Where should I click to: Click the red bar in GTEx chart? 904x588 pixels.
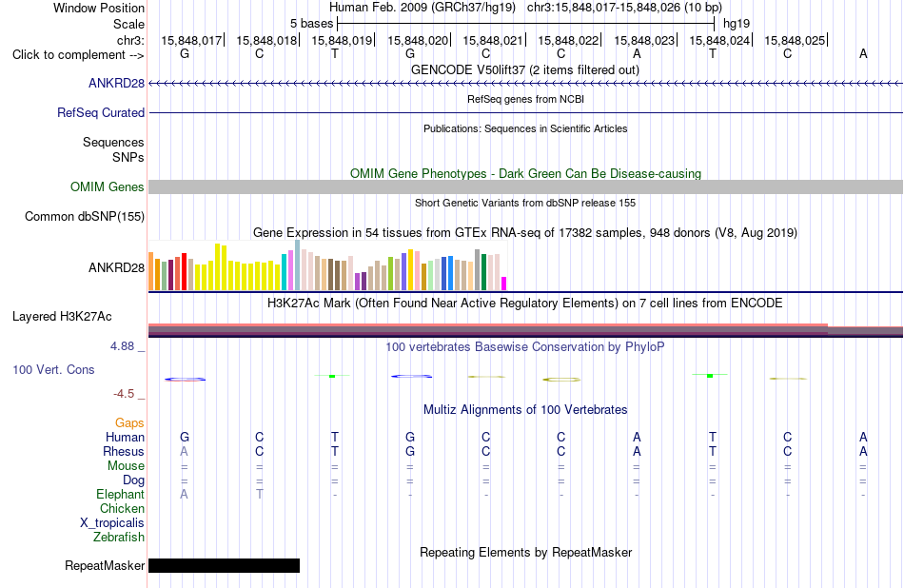pyautogui.click(x=184, y=271)
